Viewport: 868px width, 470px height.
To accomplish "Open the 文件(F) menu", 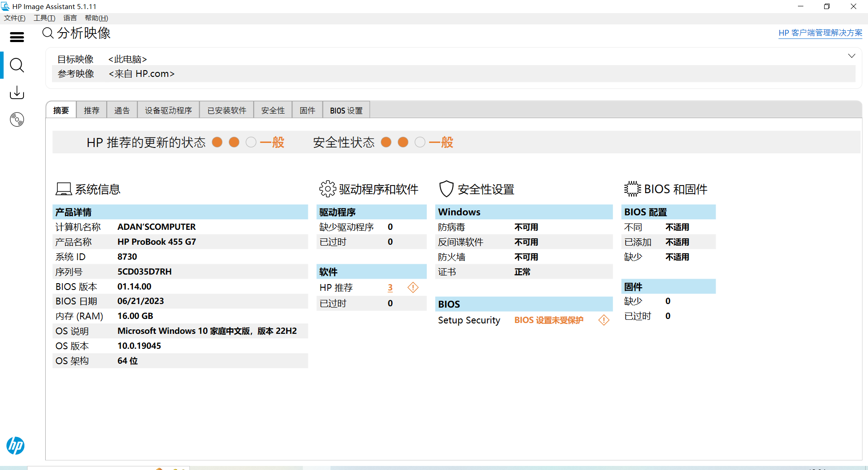I will pyautogui.click(x=15, y=18).
